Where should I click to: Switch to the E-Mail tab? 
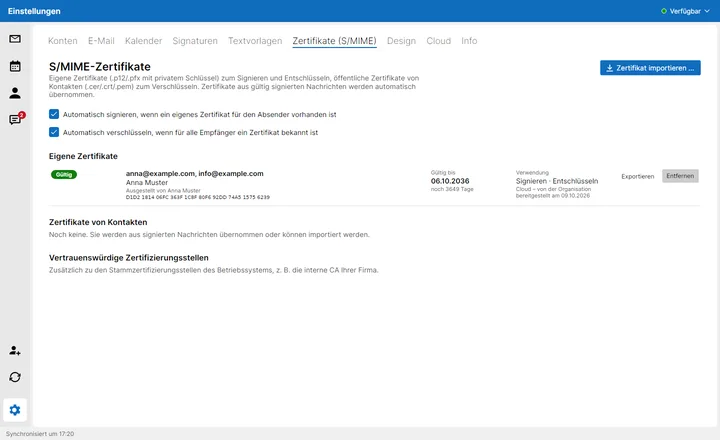pos(101,41)
